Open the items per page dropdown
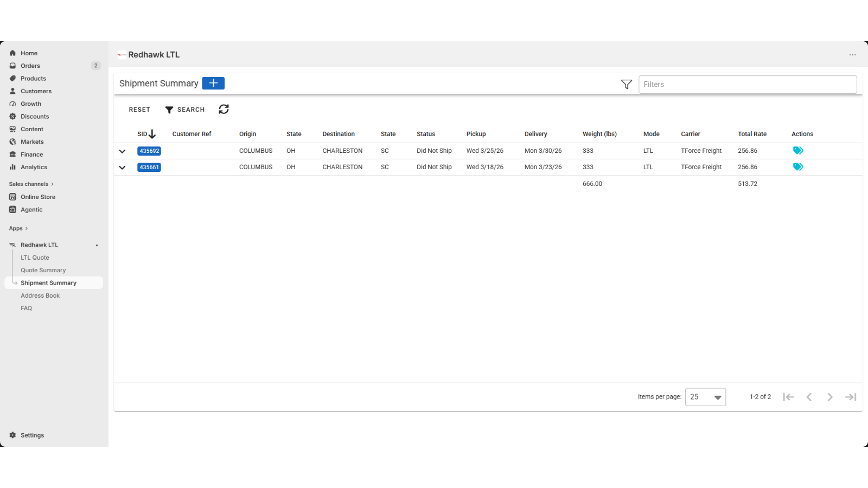The height and width of the screenshot is (488, 868). coord(705,397)
